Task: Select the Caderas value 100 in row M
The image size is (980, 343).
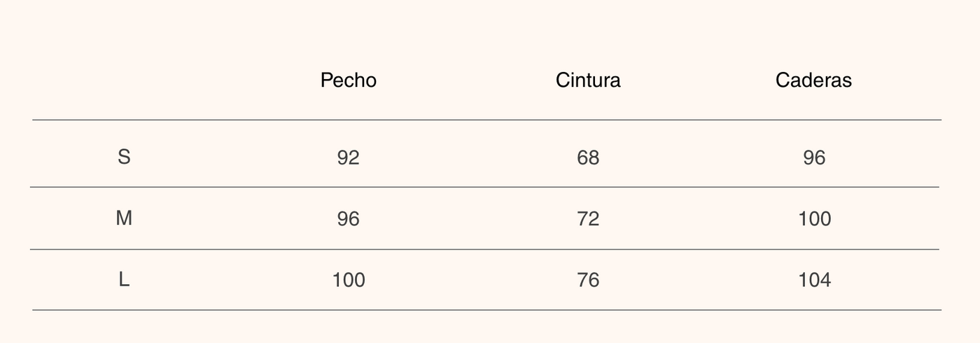Action: tap(814, 219)
